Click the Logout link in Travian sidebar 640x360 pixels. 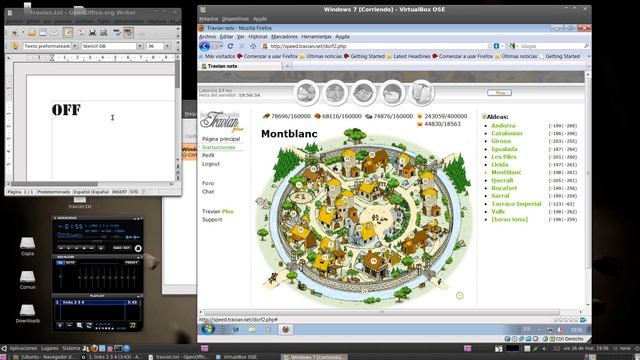point(211,164)
